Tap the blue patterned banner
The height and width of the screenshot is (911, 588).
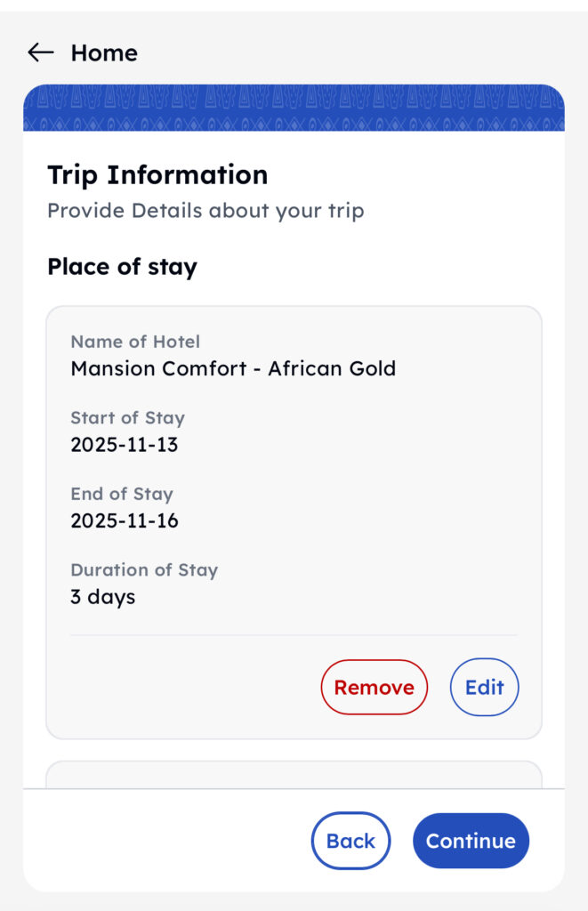(x=294, y=109)
